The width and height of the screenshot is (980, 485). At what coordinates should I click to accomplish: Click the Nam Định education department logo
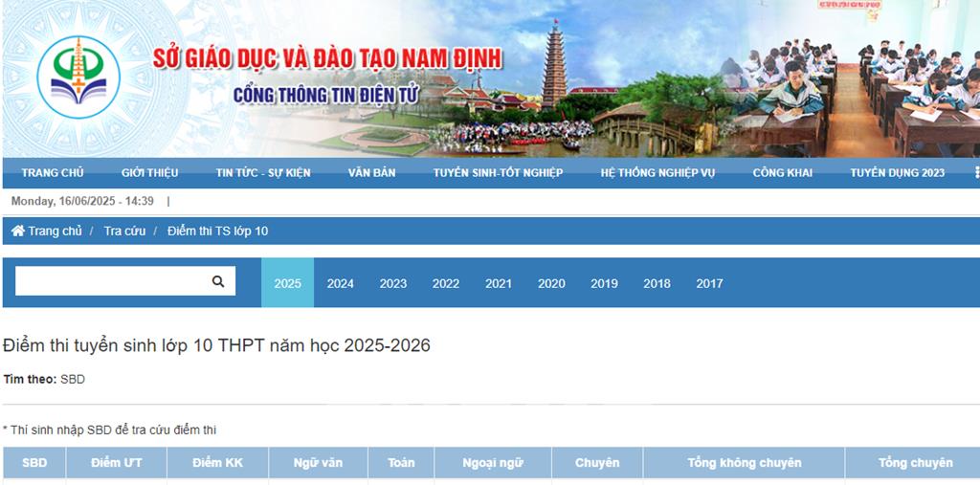coord(78,77)
